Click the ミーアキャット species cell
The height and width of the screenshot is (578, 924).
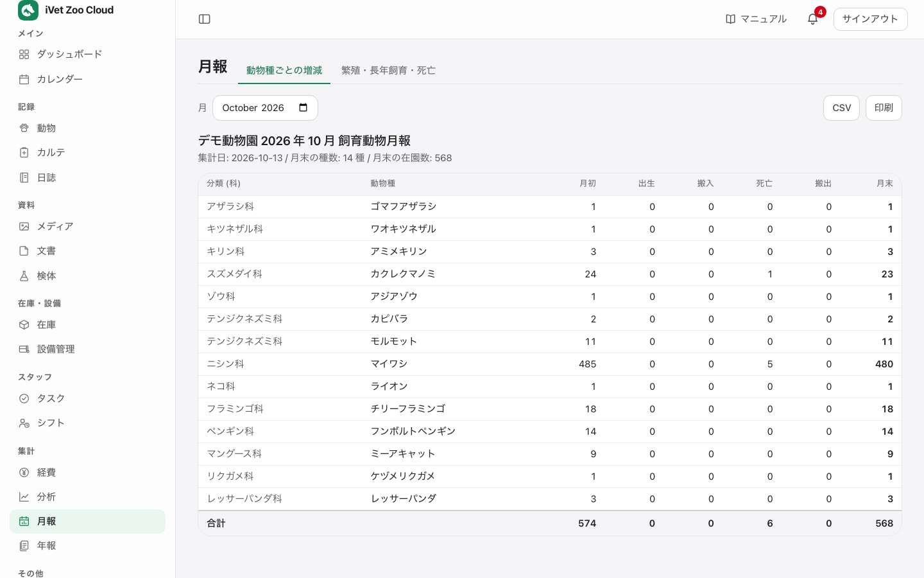[403, 454]
